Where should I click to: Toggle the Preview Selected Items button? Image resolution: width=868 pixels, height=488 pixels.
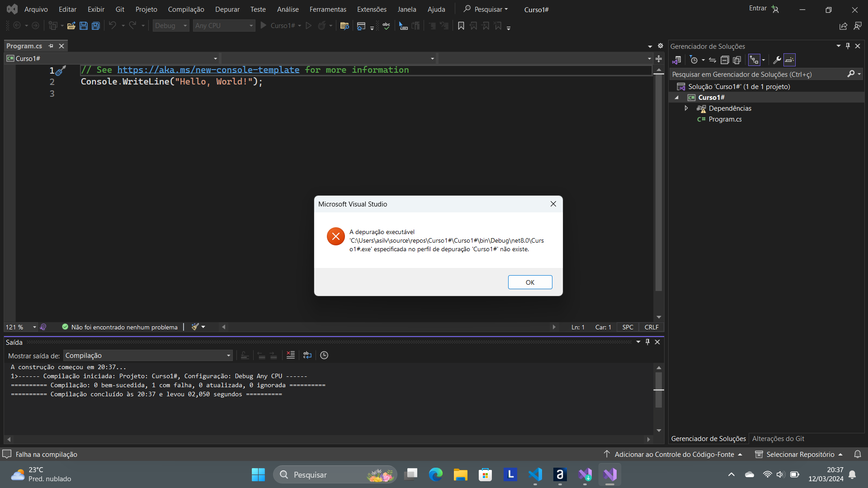click(790, 60)
